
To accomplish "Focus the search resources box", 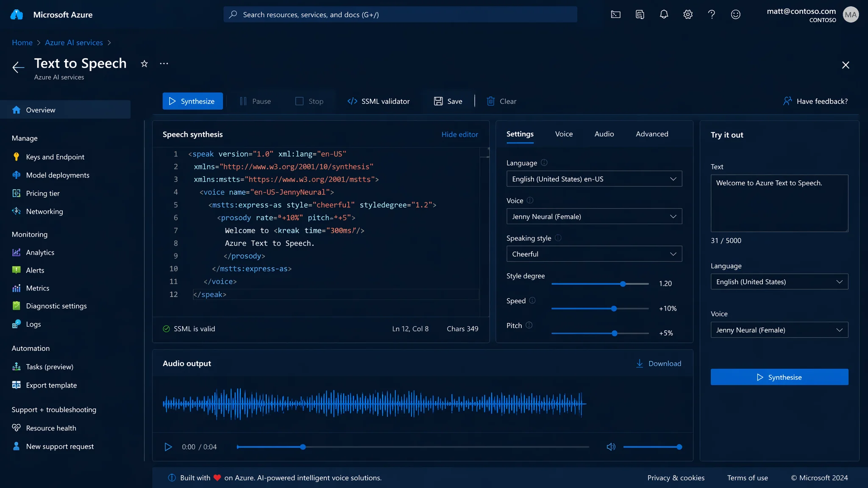I will click(x=400, y=15).
